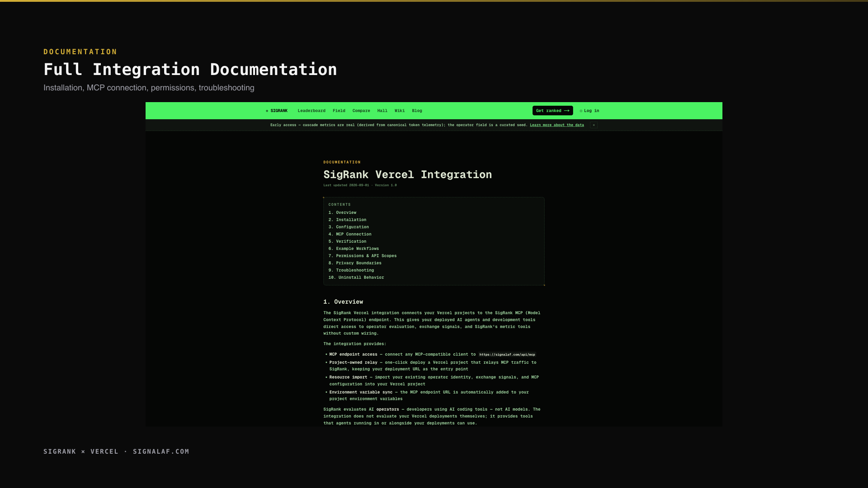The width and height of the screenshot is (868, 488).
Task: Jump to 8. Privacy Boundaries in contents
Action: 355,263
